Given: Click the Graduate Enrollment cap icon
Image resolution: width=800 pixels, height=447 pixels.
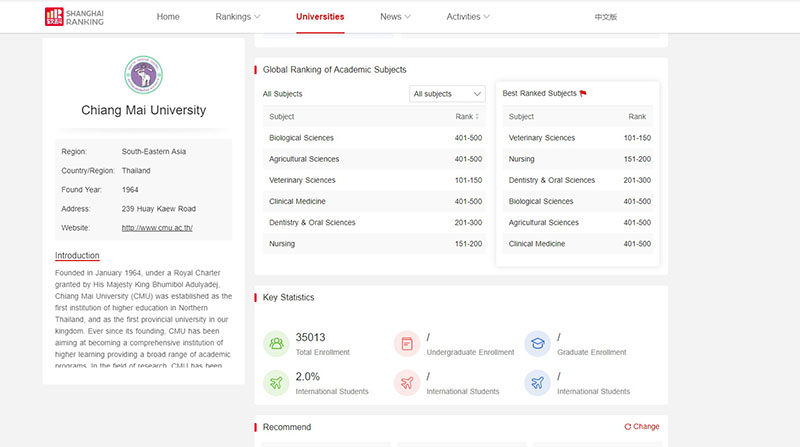Looking at the screenshot, I should point(537,343).
